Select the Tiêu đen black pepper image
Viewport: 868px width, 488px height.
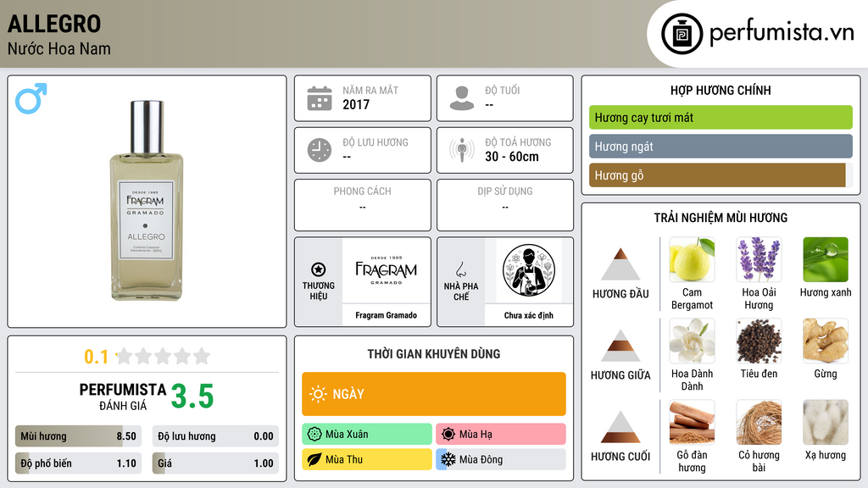coord(759,341)
